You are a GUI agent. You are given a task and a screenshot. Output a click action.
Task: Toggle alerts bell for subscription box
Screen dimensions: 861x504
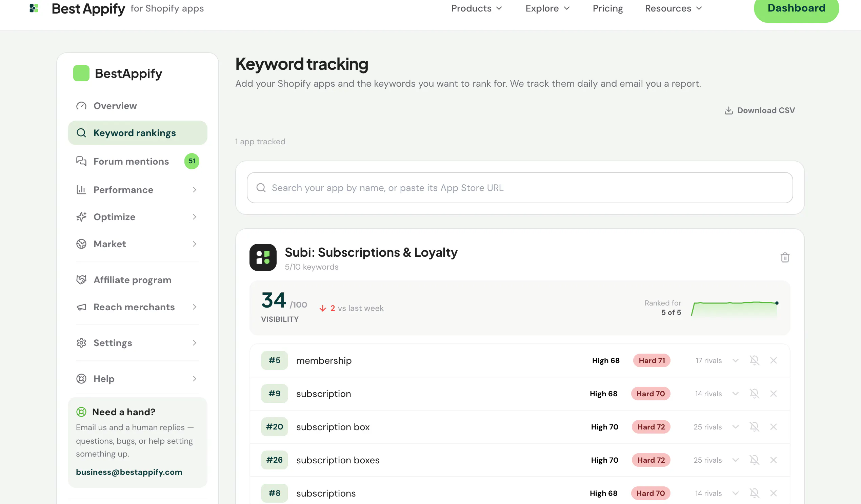755,427
